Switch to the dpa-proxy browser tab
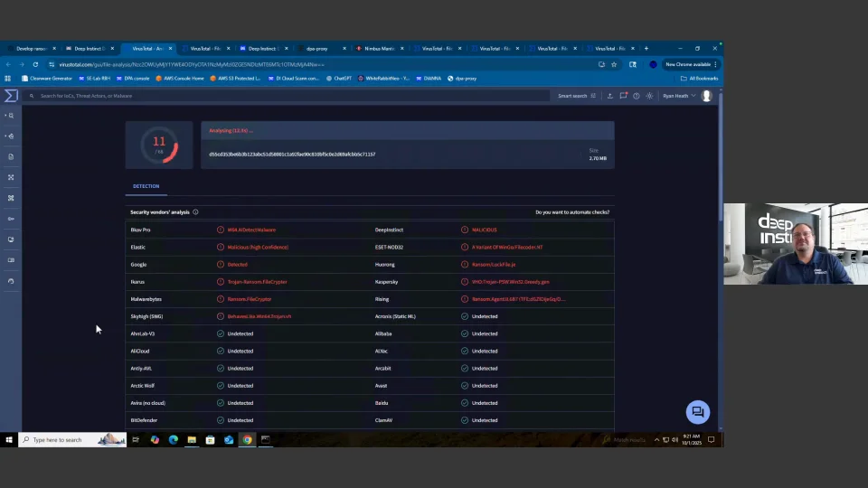Screen dimensions: 868x488 (x=321, y=49)
